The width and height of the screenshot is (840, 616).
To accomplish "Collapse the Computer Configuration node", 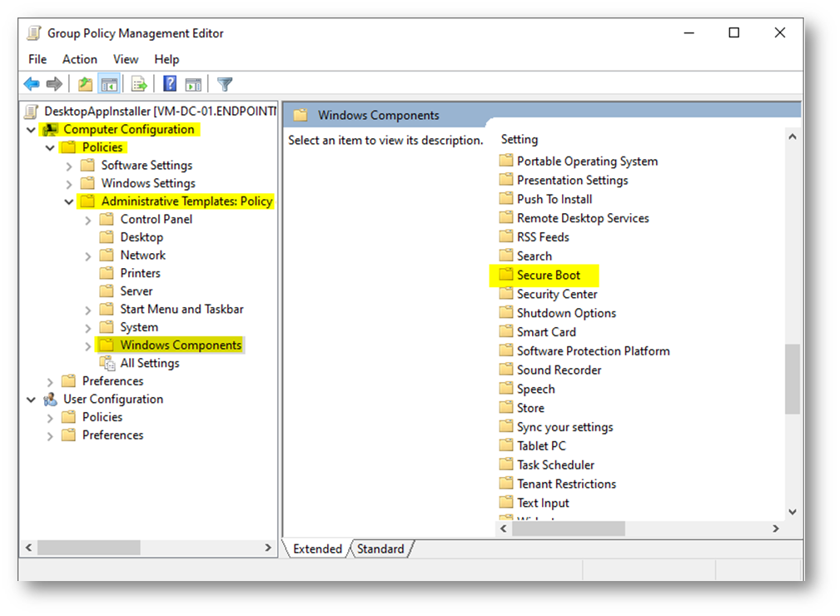I will tap(32, 130).
